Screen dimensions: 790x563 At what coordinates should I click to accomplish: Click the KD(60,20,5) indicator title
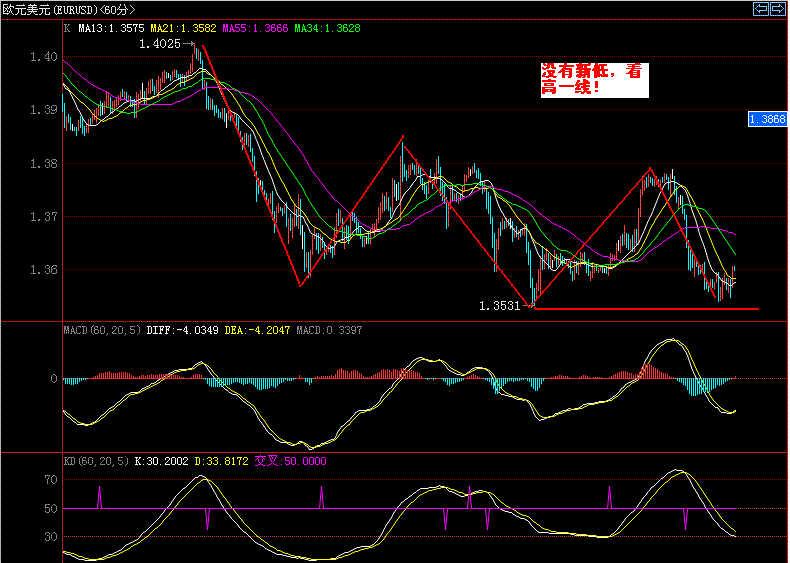(x=96, y=461)
